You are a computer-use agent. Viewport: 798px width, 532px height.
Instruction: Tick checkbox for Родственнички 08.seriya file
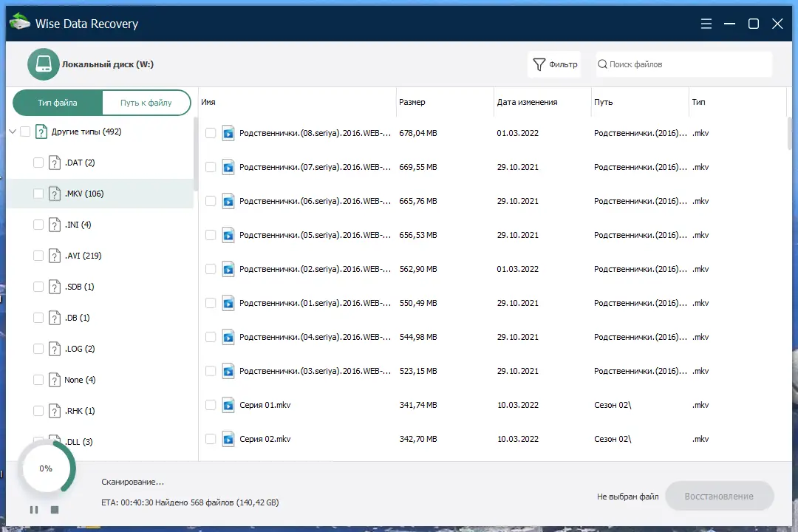210,134
